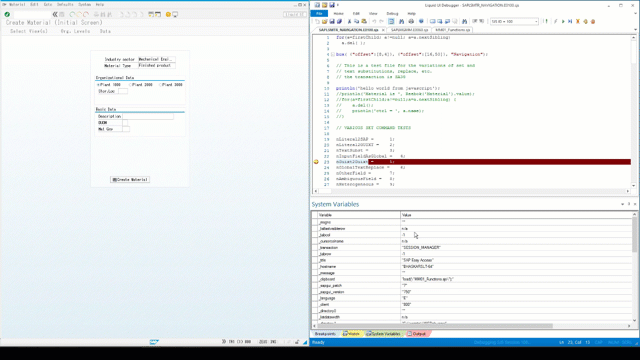Click the Save icon in Debugger toolbar
The width and height of the screenshot is (640, 360).
(332, 21)
